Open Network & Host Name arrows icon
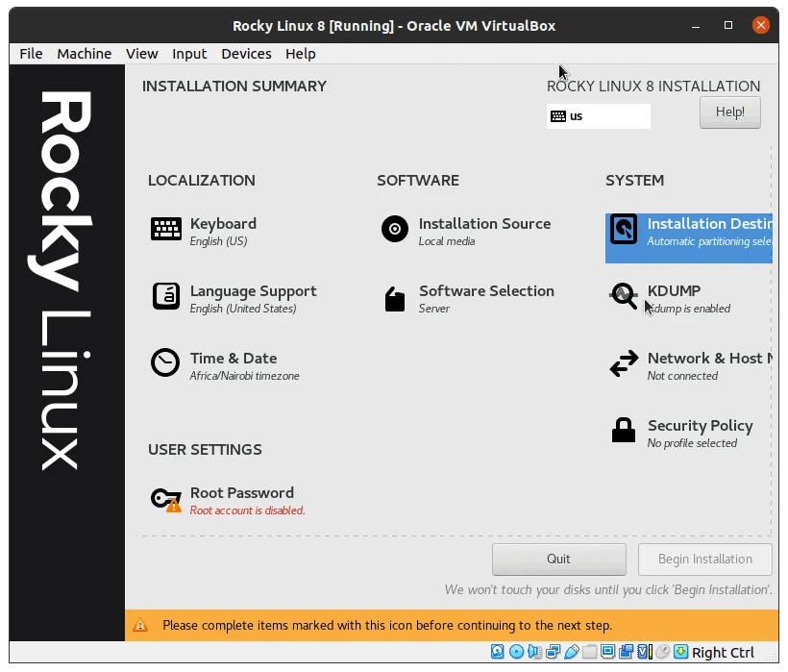 pyautogui.click(x=624, y=363)
